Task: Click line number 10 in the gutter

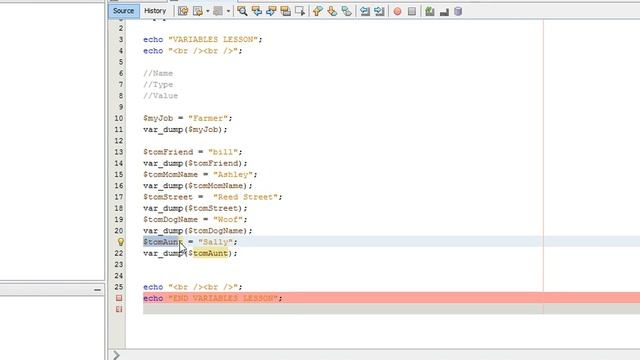Action: [x=118, y=118]
